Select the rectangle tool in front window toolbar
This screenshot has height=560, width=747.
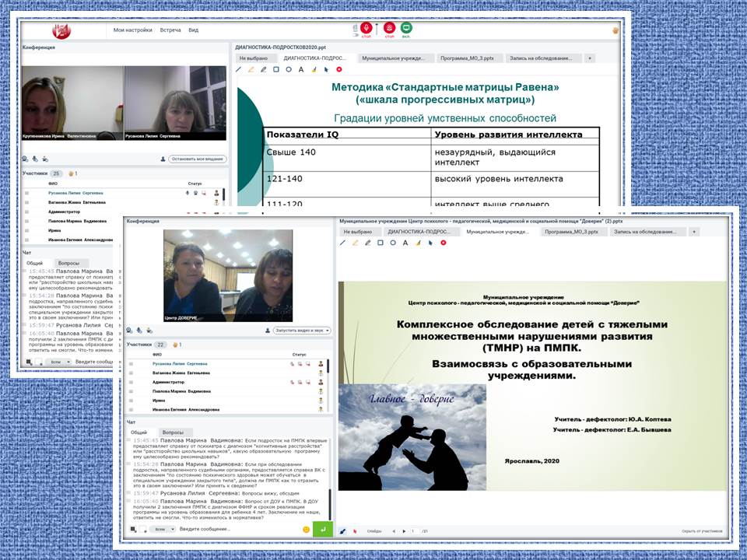381,243
